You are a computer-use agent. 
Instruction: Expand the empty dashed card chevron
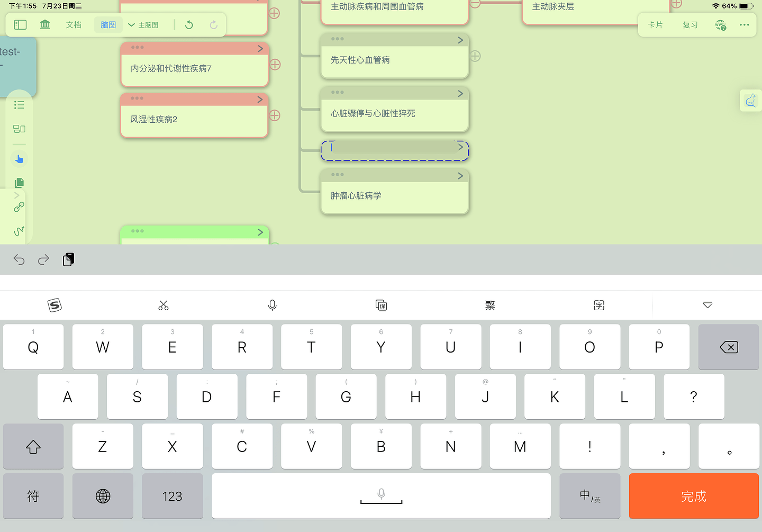point(460,147)
